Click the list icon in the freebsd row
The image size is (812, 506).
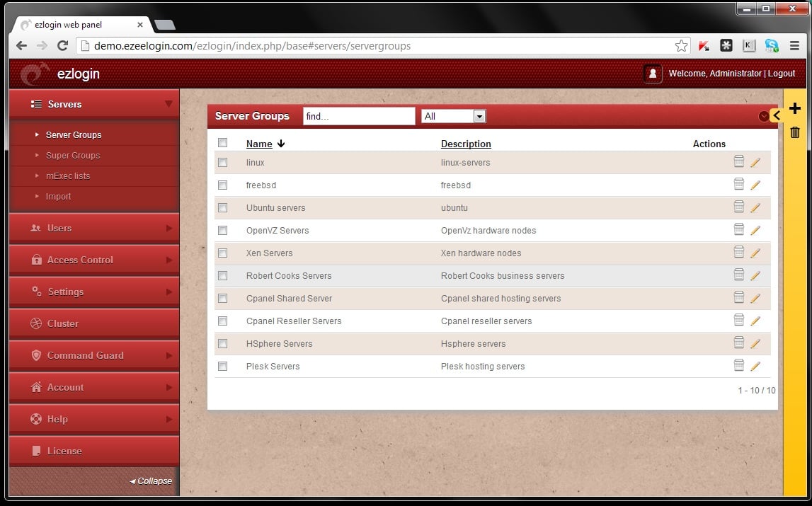click(x=739, y=185)
